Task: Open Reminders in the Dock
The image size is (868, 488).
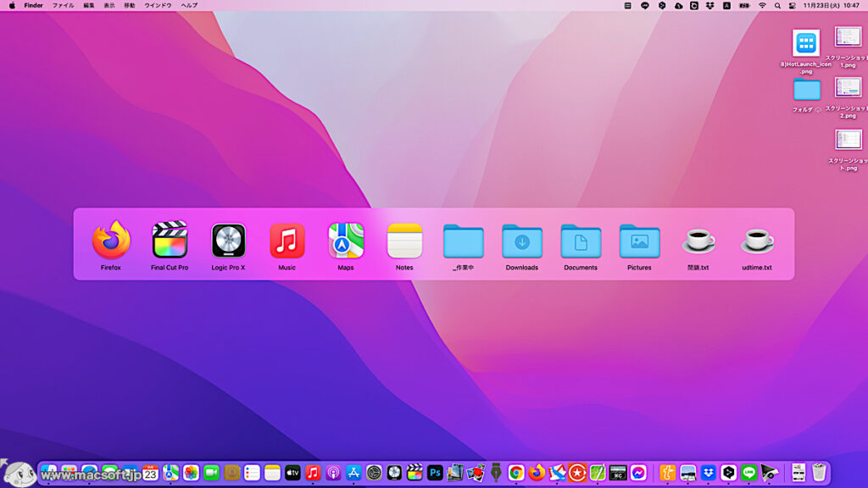Action: click(x=252, y=473)
